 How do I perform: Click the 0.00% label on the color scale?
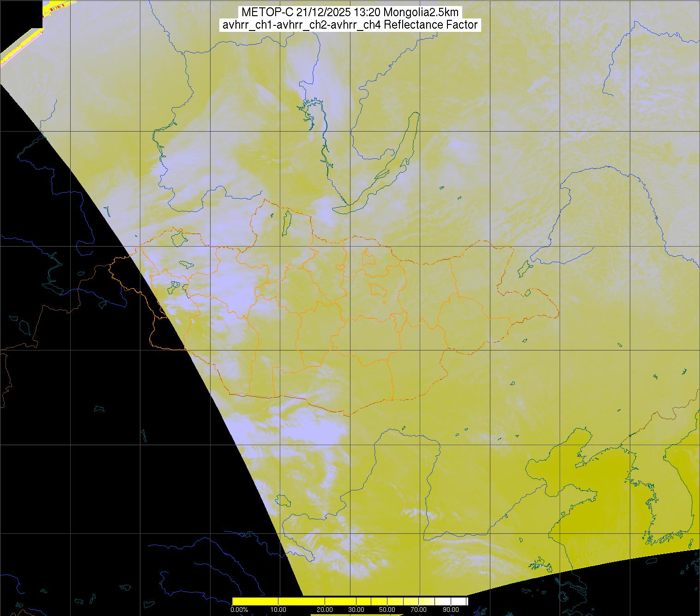point(239,610)
